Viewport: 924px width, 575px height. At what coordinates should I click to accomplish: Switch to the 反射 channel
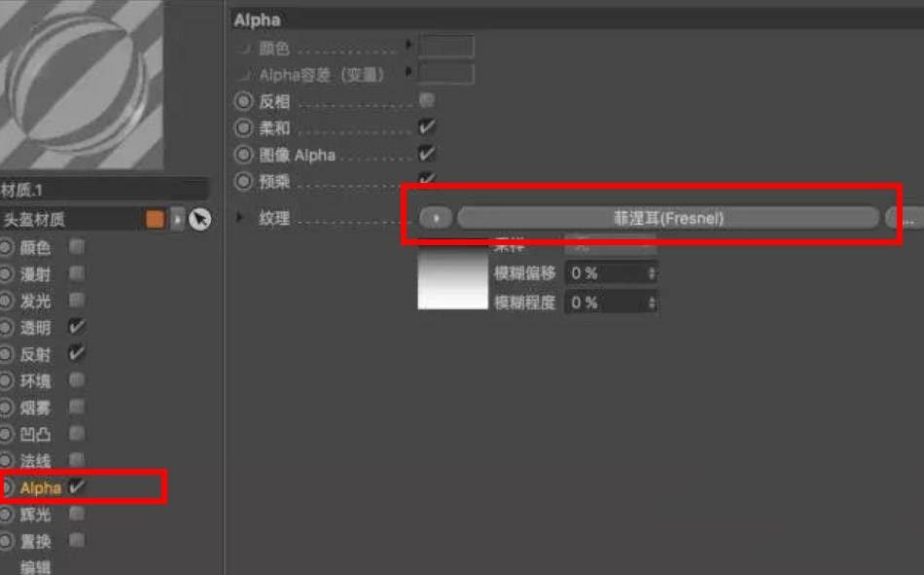pyautogui.click(x=33, y=354)
